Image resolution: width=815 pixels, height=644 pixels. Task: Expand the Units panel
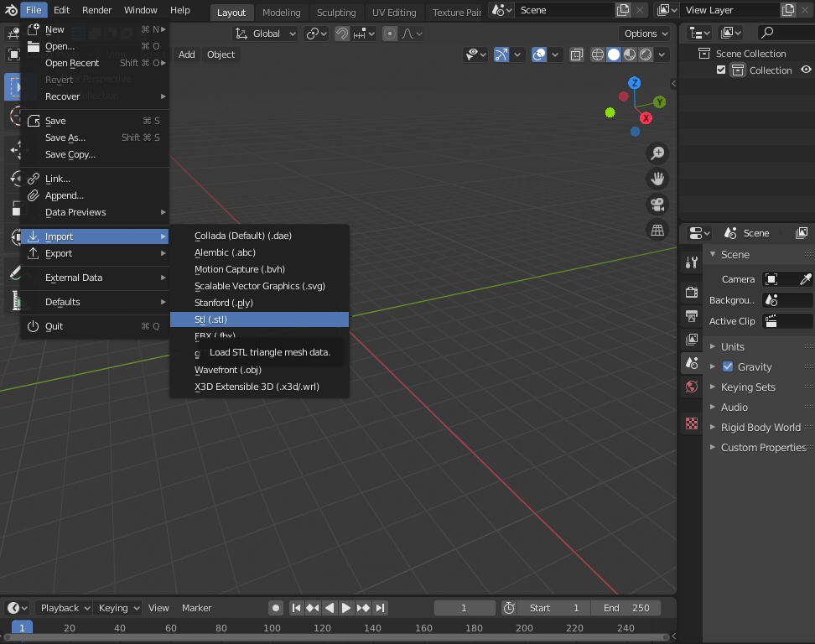[x=732, y=346]
